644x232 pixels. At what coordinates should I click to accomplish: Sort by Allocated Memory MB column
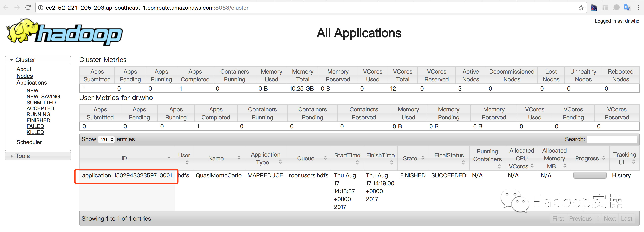click(565, 166)
